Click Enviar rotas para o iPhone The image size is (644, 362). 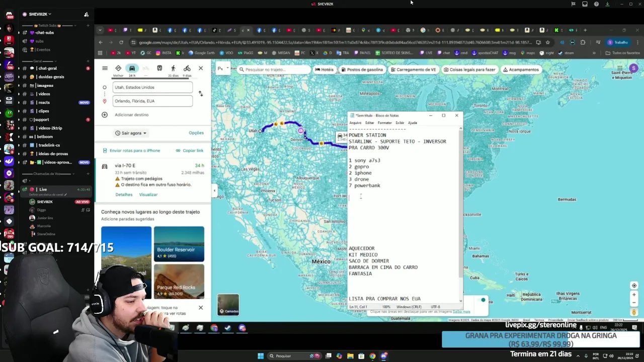[x=131, y=150]
